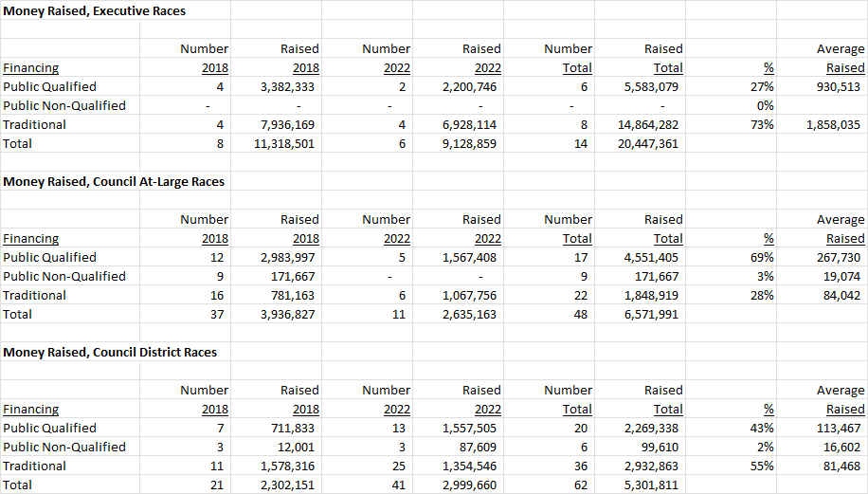This screenshot has width=868, height=494.
Task: Click the 55% cell in District table
Action: click(762, 467)
